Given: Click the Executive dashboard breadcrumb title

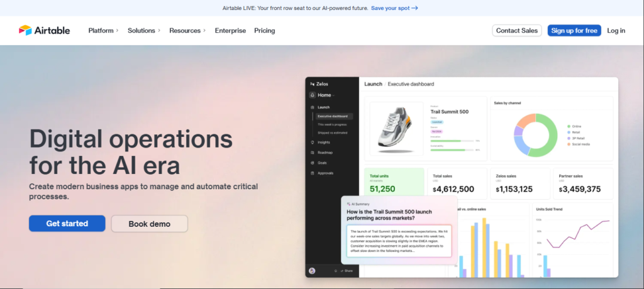Looking at the screenshot, I should click(411, 84).
